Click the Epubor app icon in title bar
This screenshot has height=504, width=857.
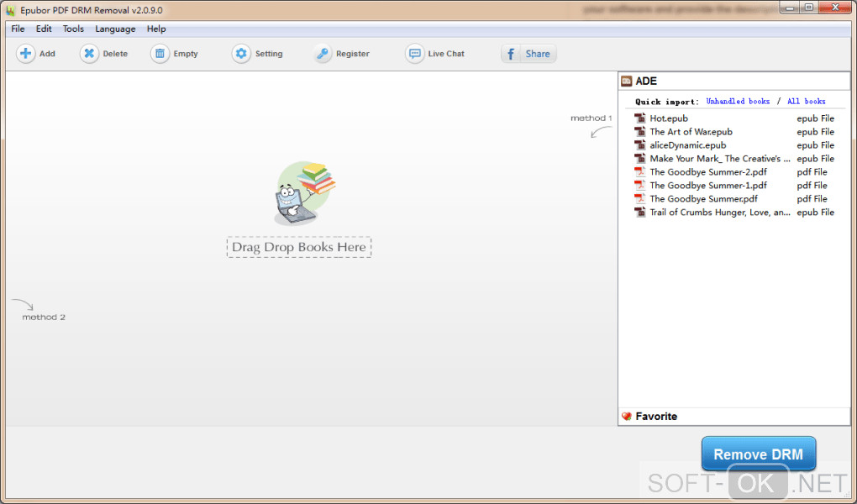pos(10,10)
